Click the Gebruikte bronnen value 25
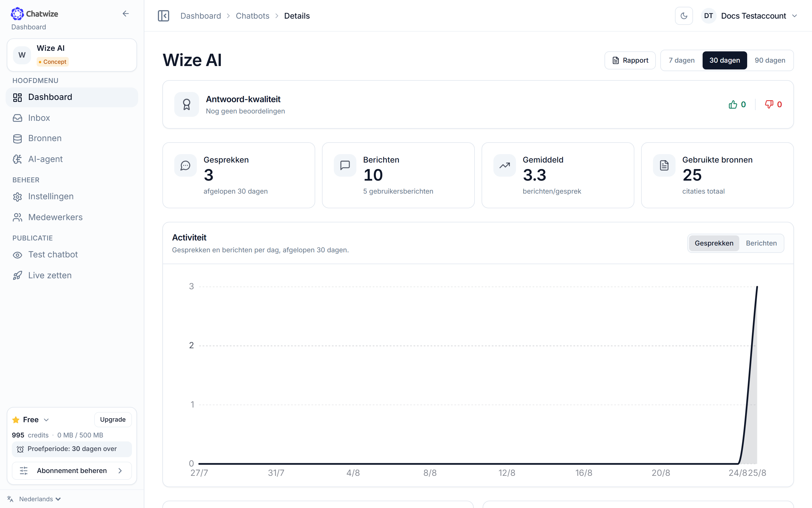The width and height of the screenshot is (812, 508). pyautogui.click(x=692, y=175)
